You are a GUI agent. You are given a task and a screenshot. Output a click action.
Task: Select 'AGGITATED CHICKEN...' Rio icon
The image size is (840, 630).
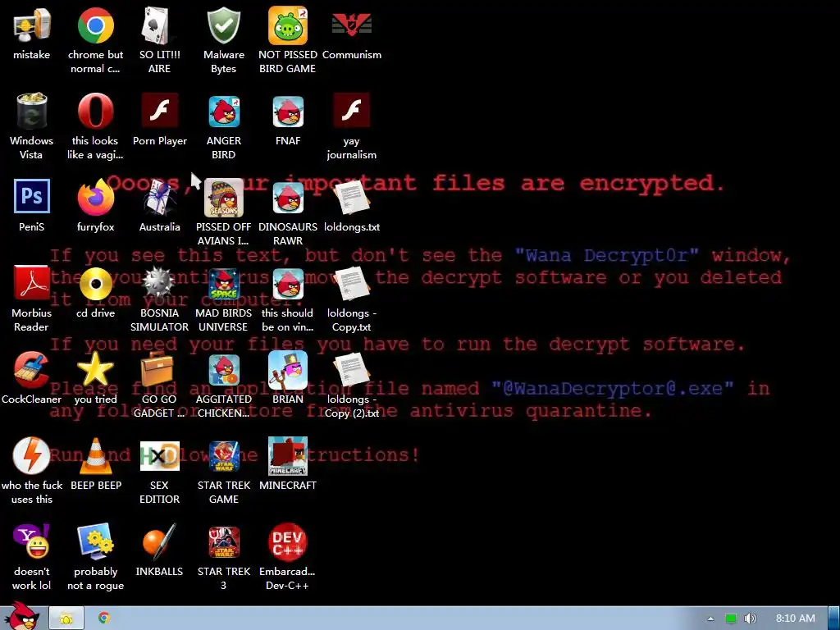[223, 370]
